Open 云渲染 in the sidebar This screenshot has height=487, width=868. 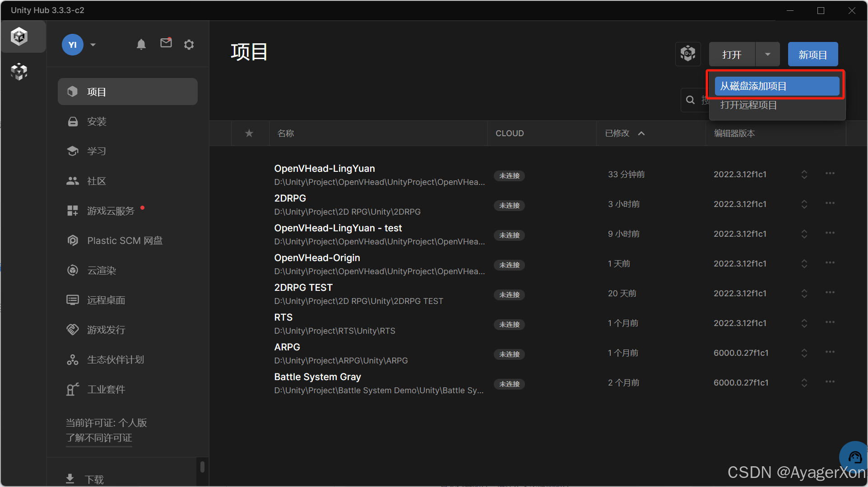[x=128, y=271]
